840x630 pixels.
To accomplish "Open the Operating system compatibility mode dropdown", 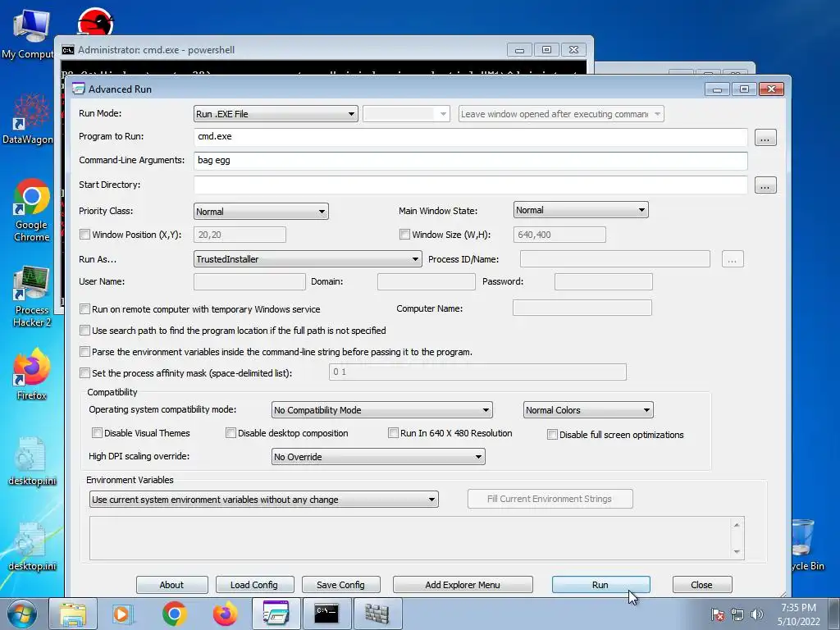I will 382,410.
